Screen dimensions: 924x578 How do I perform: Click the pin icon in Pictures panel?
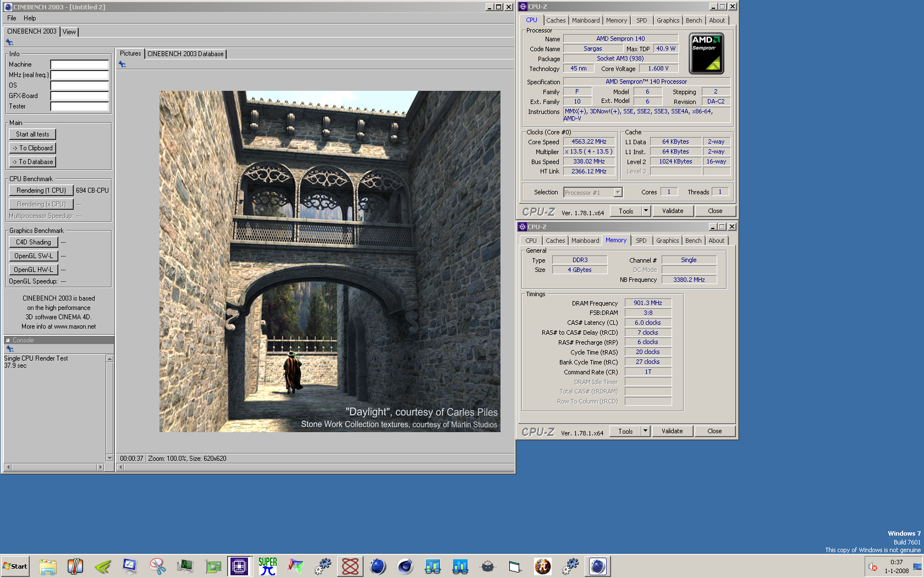click(122, 64)
